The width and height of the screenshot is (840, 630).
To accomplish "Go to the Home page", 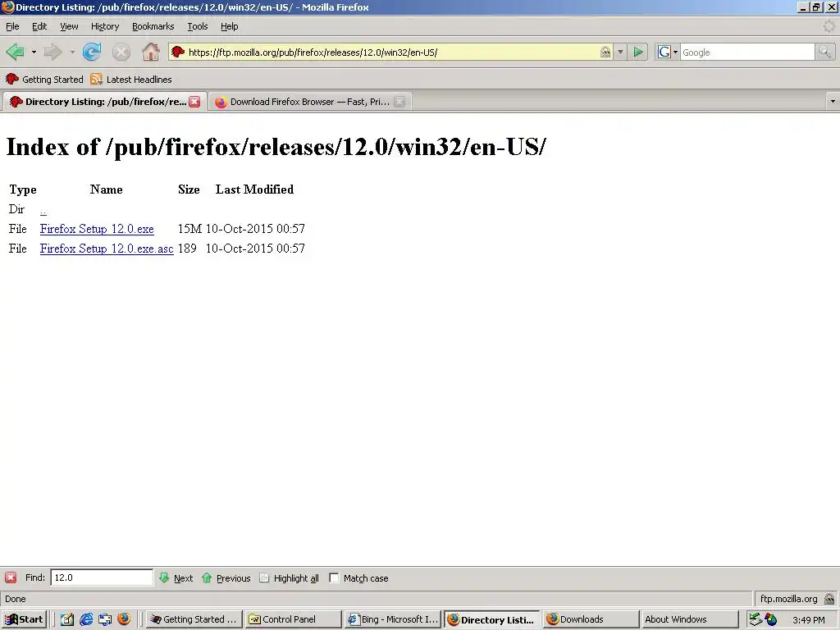I will [x=151, y=52].
